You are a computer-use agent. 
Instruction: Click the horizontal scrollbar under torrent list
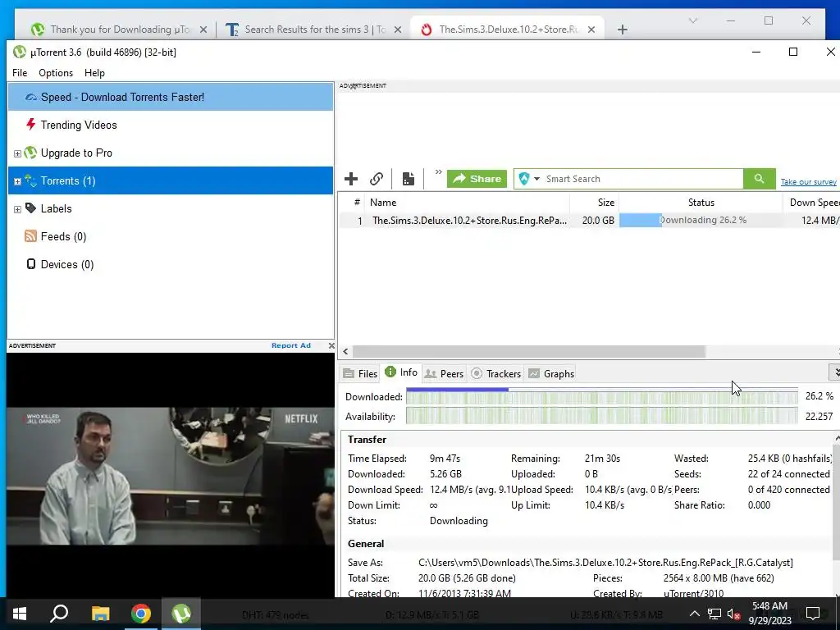[528, 351]
